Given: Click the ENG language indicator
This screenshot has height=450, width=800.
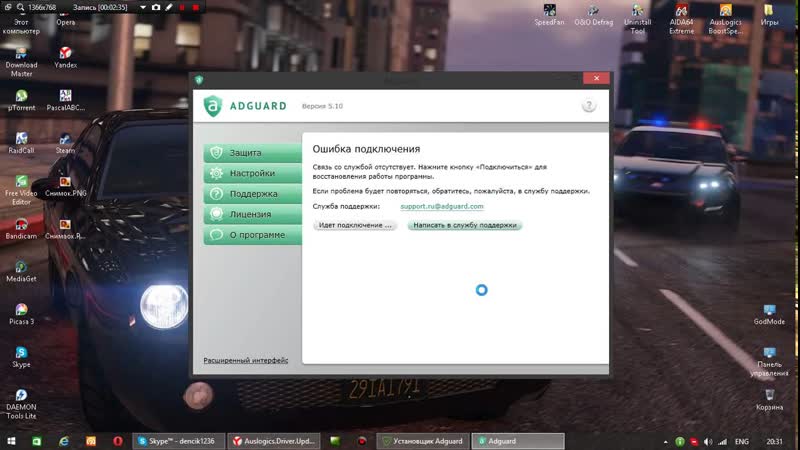Looking at the screenshot, I should (742, 441).
